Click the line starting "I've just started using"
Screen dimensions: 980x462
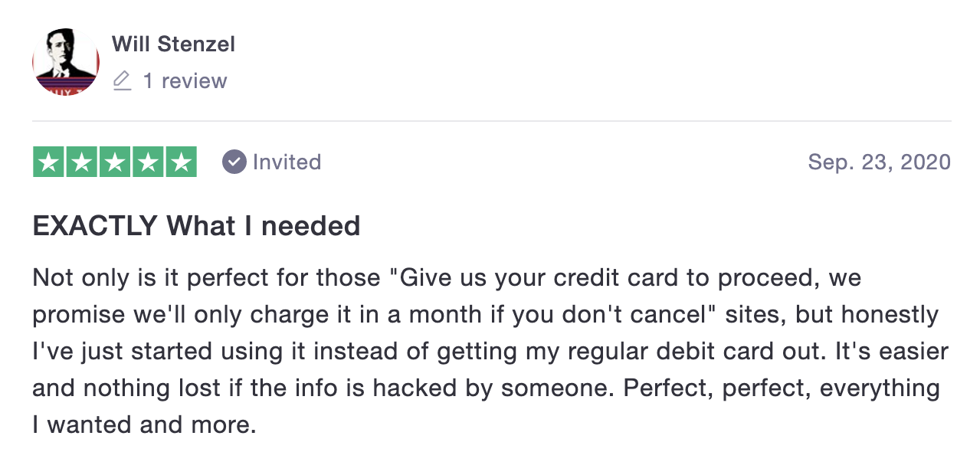[490, 352]
